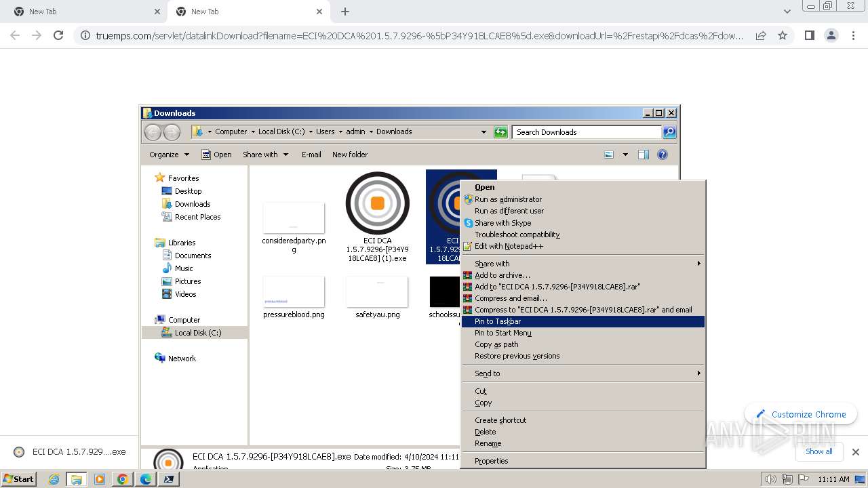Reload the Chrome page

coord(58,35)
